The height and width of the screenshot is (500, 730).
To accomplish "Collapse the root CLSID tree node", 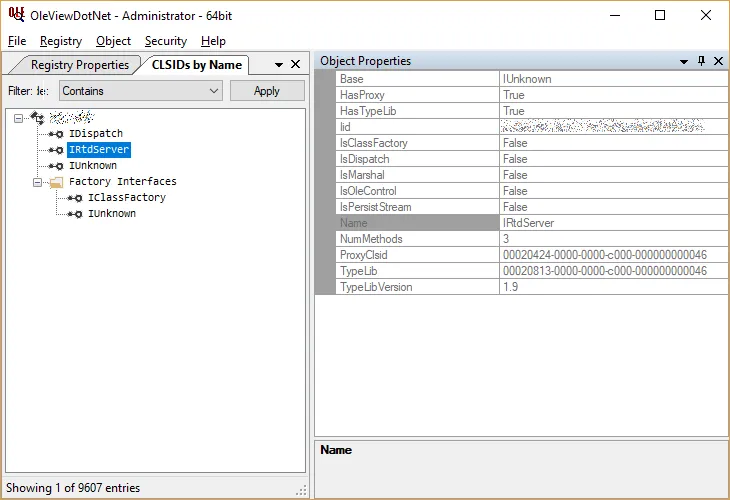I will tap(18, 118).
